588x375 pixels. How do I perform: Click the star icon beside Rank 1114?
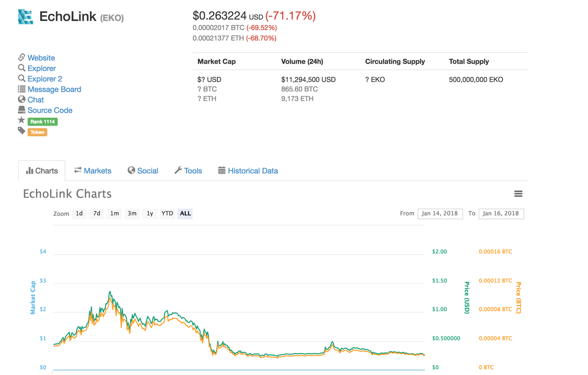coord(22,120)
